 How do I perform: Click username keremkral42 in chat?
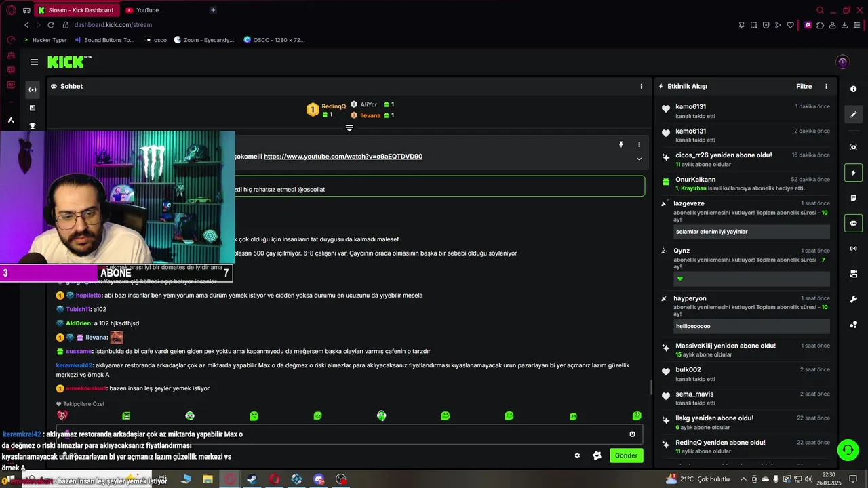74,365
